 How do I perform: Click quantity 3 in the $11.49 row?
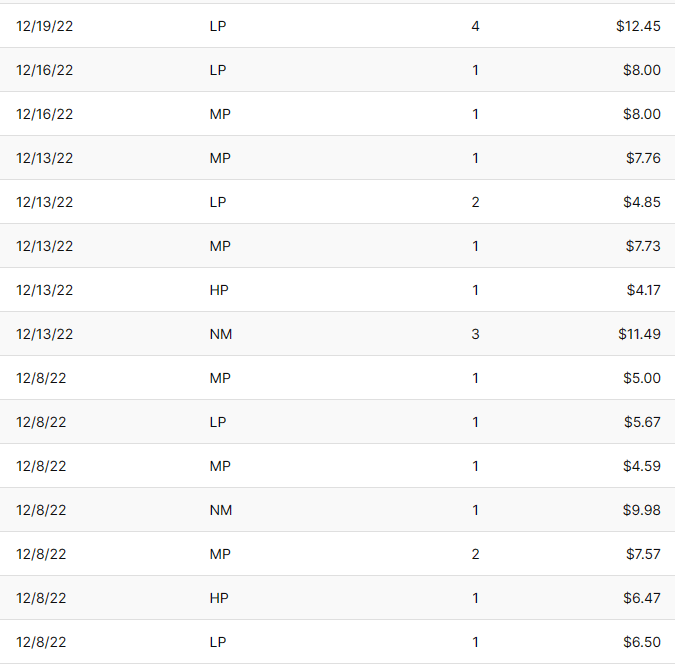tap(475, 334)
